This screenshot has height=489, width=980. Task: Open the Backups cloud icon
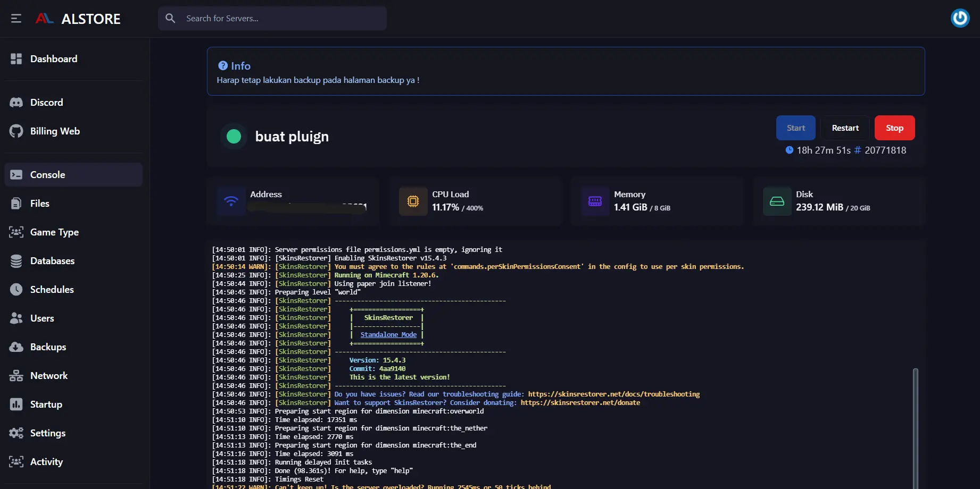click(16, 347)
